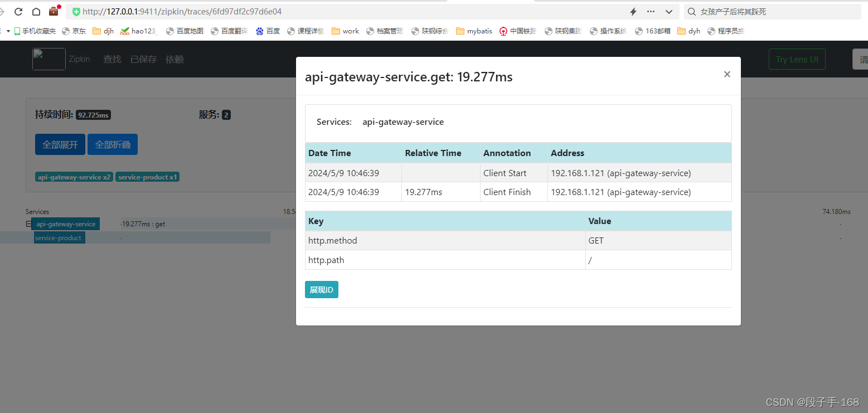Viewport: 868px width, 413px height.
Task: Reload the page with the refresh icon
Action: click(18, 12)
